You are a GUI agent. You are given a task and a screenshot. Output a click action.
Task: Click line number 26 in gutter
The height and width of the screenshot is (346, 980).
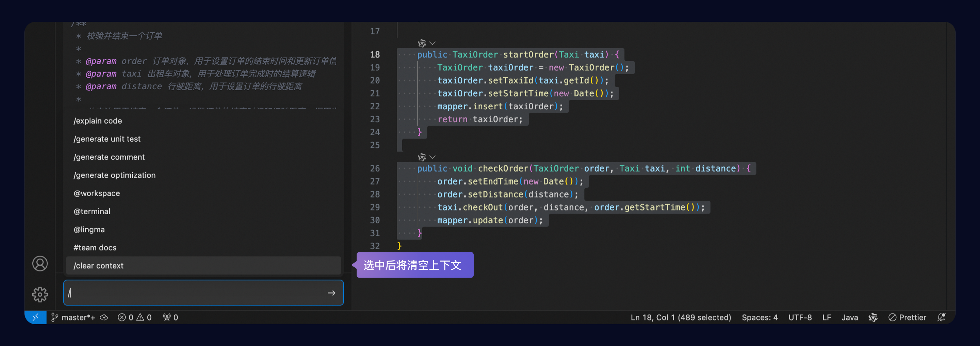point(375,168)
